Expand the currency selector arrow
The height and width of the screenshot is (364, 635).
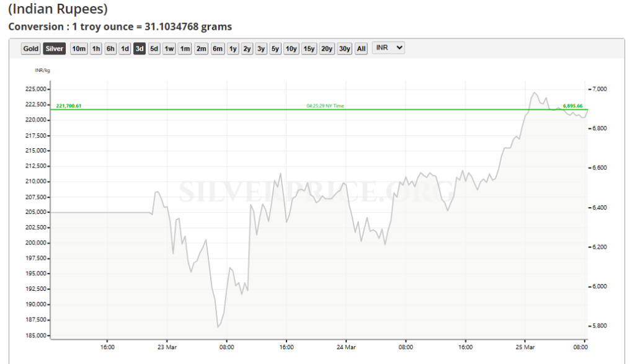click(399, 48)
